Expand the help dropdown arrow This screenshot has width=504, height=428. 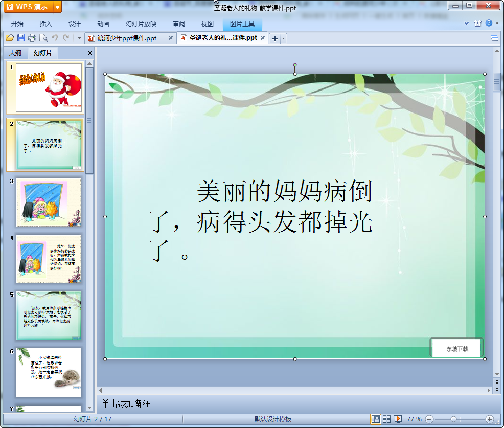click(497, 23)
